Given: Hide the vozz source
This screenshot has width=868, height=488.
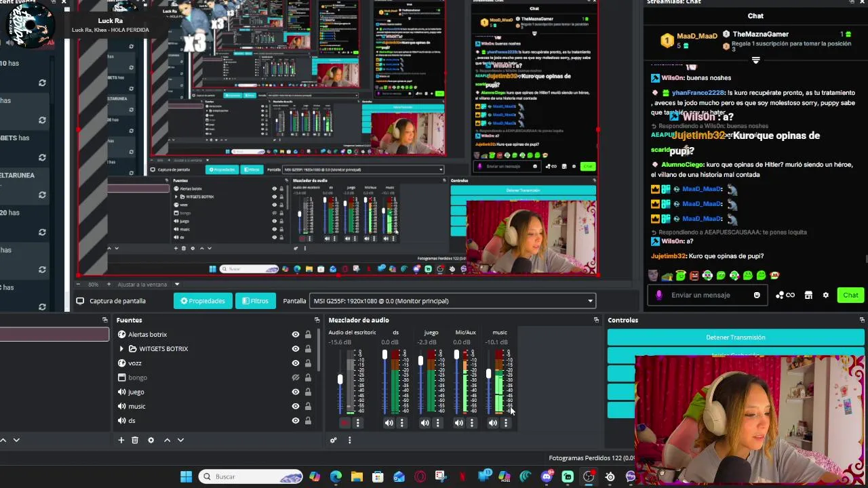Looking at the screenshot, I should click(296, 363).
